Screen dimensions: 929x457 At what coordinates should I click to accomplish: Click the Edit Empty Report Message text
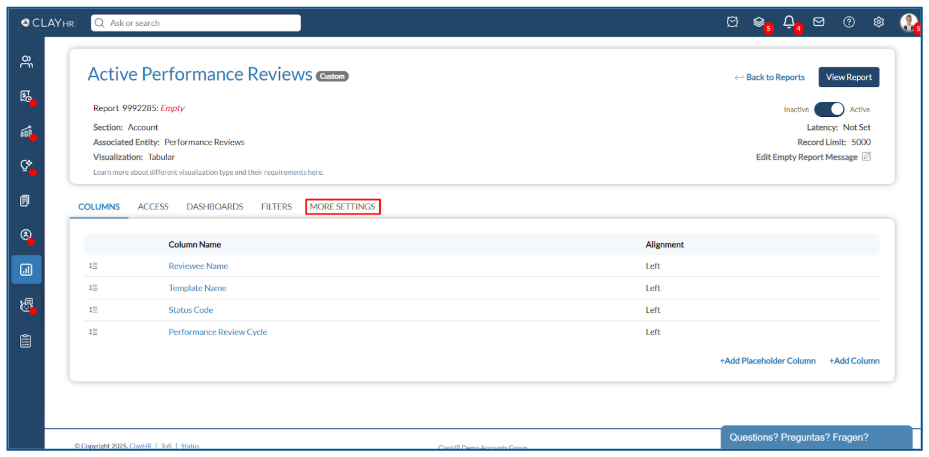pos(807,157)
